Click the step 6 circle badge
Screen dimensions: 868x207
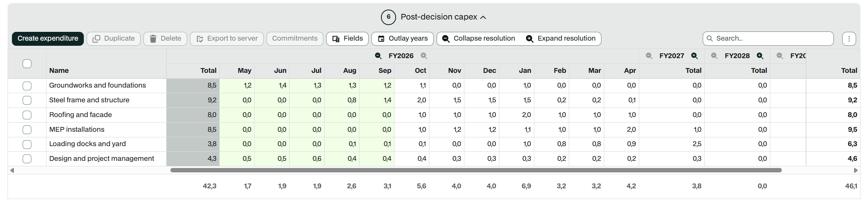point(389,17)
